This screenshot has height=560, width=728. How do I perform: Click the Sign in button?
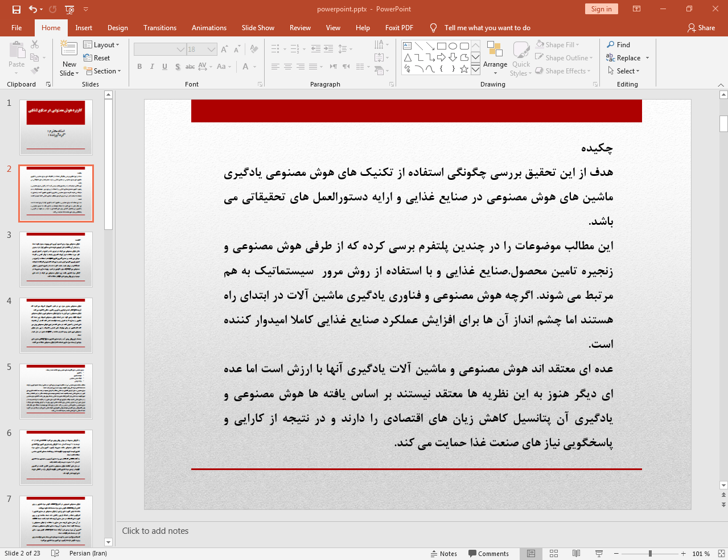click(x=601, y=9)
